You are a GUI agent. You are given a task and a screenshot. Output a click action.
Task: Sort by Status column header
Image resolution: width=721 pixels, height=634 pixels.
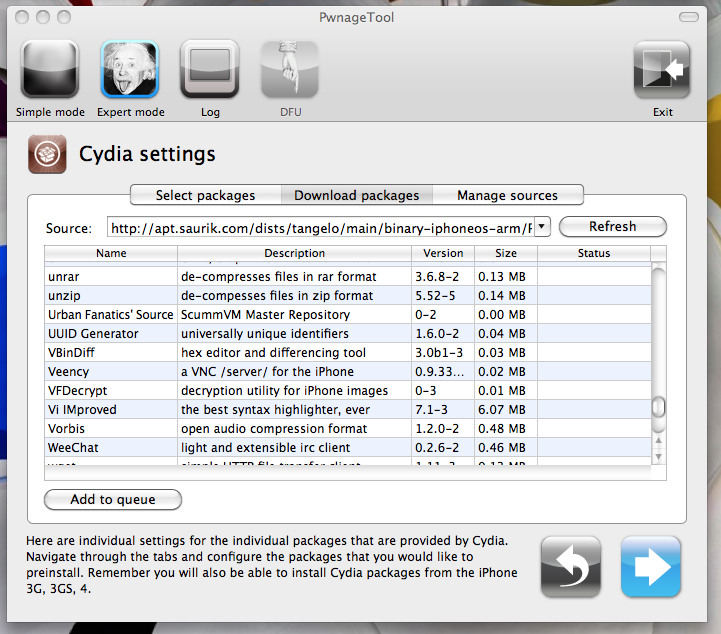594,253
